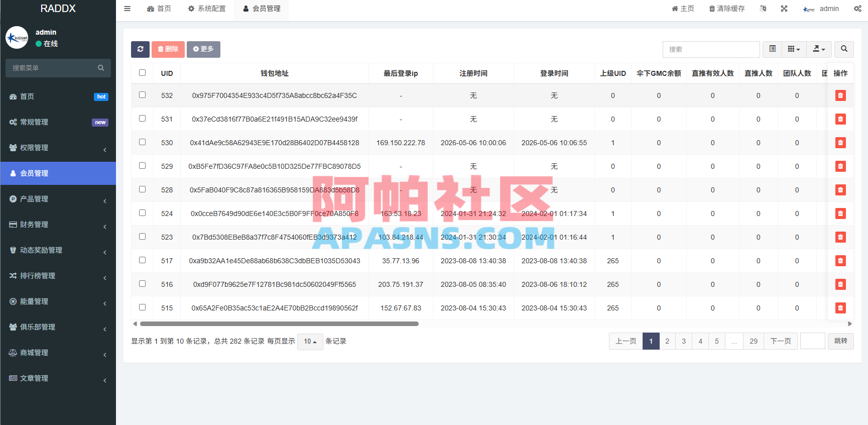The width and height of the screenshot is (868, 425).
Task: Click the right scroll arrow of the table scrollbar
Action: pos(849,324)
